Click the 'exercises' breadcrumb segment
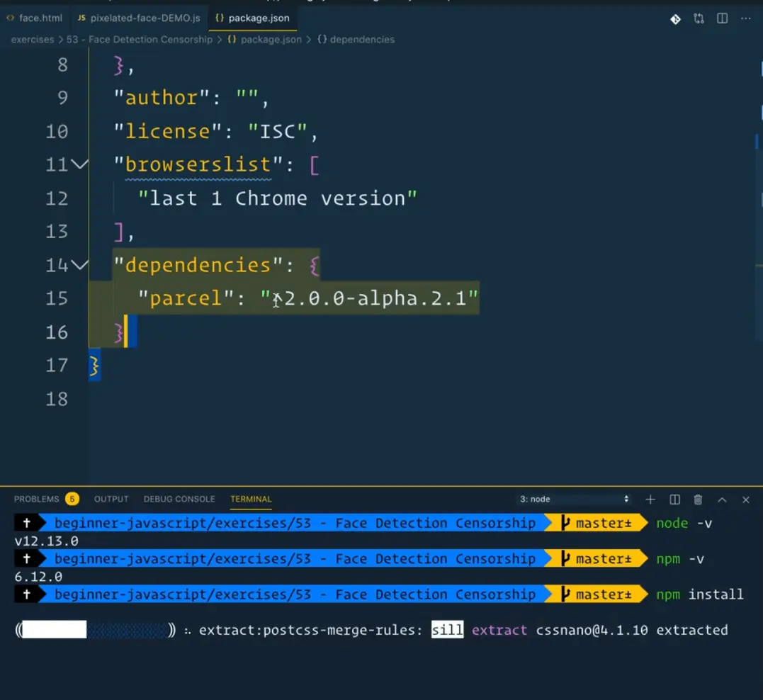This screenshot has width=763, height=700. coord(32,40)
